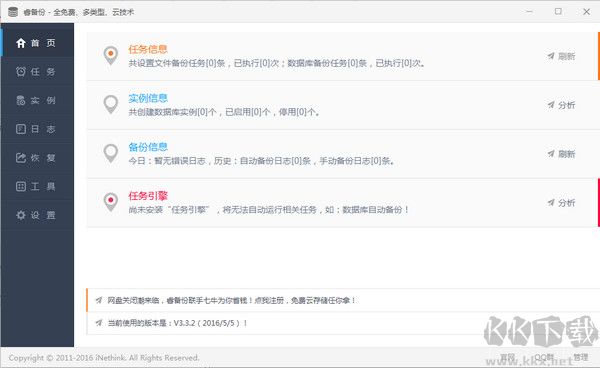Click the 管理 link in footer
Image resolution: width=600 pixels, height=368 pixels.
(x=580, y=357)
